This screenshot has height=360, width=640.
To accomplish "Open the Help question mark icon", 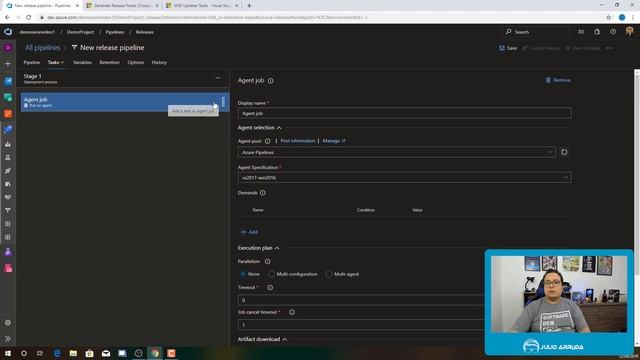I will pyautogui.click(x=613, y=32).
